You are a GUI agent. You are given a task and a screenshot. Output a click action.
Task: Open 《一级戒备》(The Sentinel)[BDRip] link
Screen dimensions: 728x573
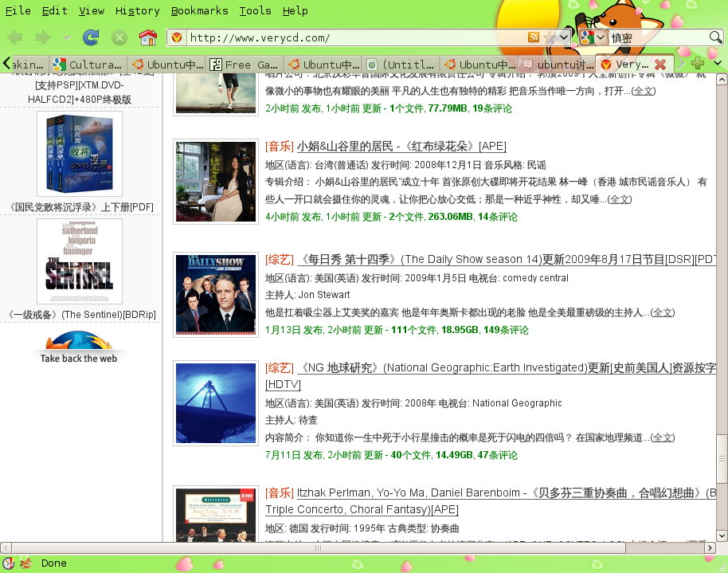point(82,315)
